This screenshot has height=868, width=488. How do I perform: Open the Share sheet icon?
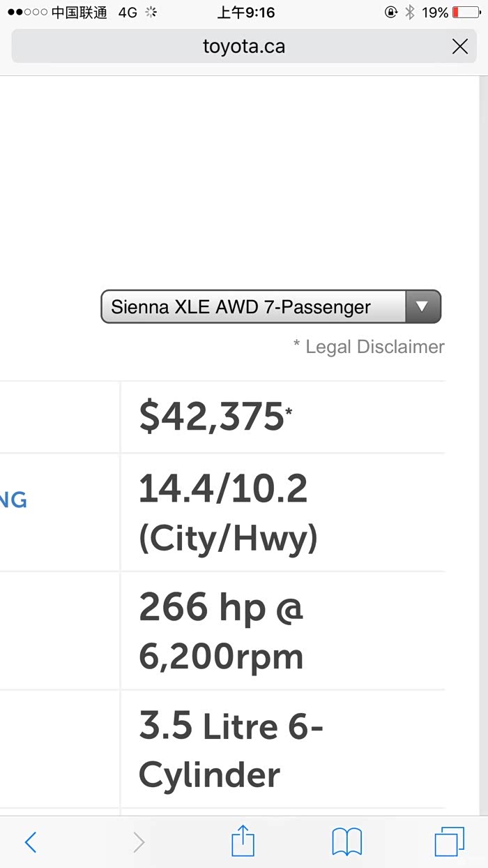243,841
